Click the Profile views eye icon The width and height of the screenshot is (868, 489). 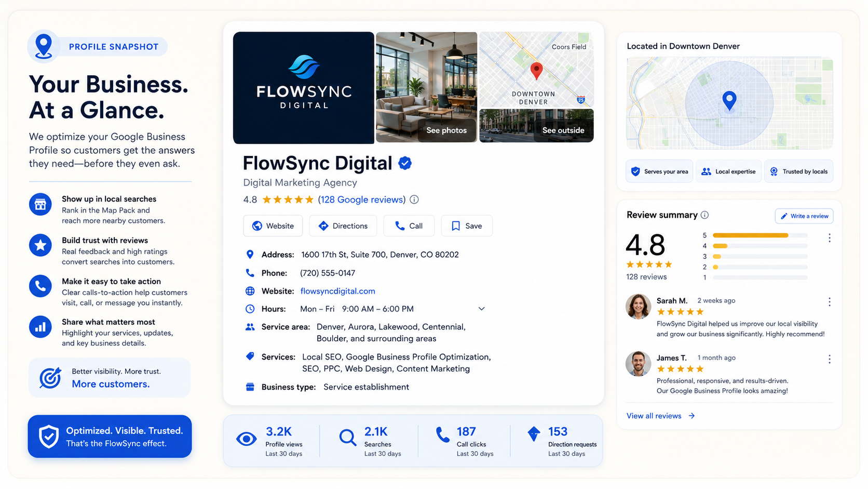pos(246,439)
